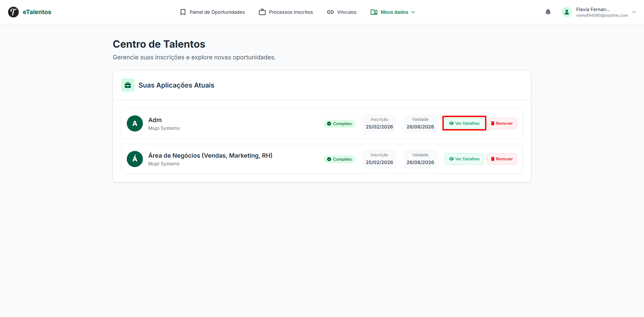Expand the chevron next to the profile email

pos(634,12)
